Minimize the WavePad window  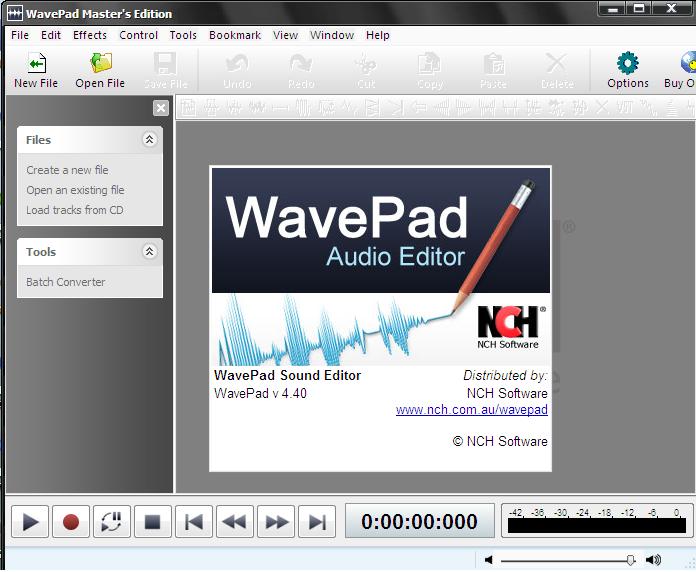coord(613,8)
